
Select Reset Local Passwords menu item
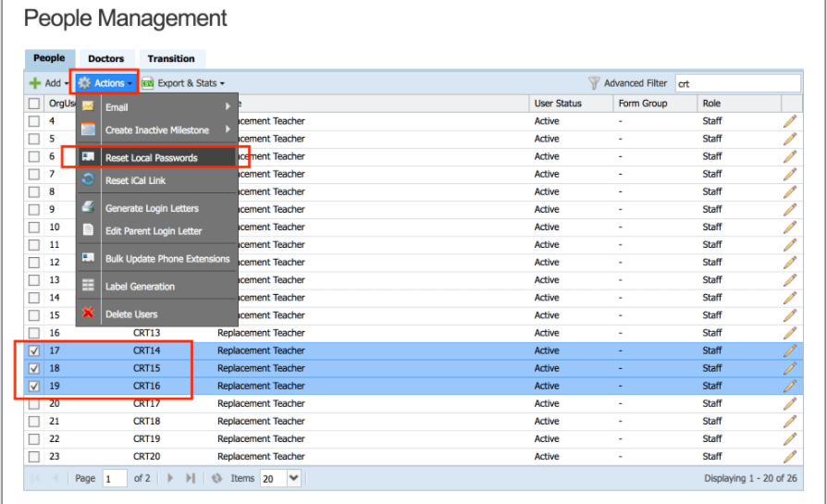point(151,158)
